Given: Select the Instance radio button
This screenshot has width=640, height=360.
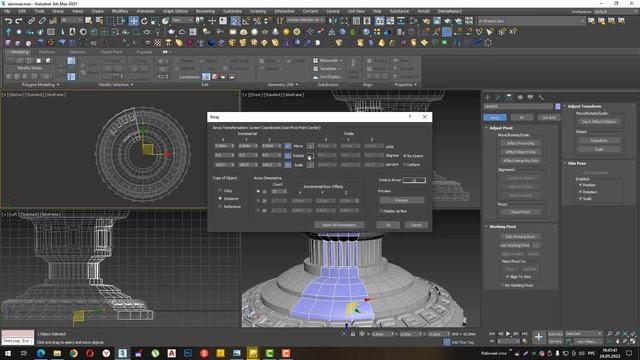Looking at the screenshot, I should click(x=220, y=198).
